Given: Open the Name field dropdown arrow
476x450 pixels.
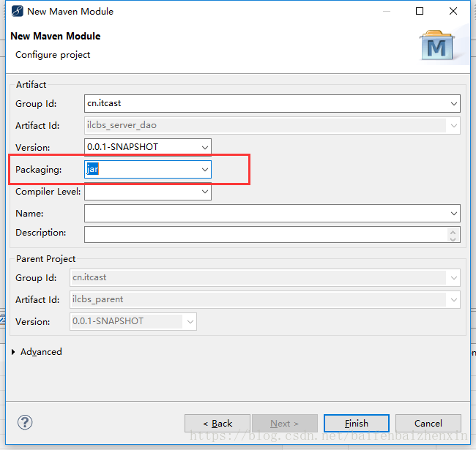Looking at the screenshot, I should point(453,214).
